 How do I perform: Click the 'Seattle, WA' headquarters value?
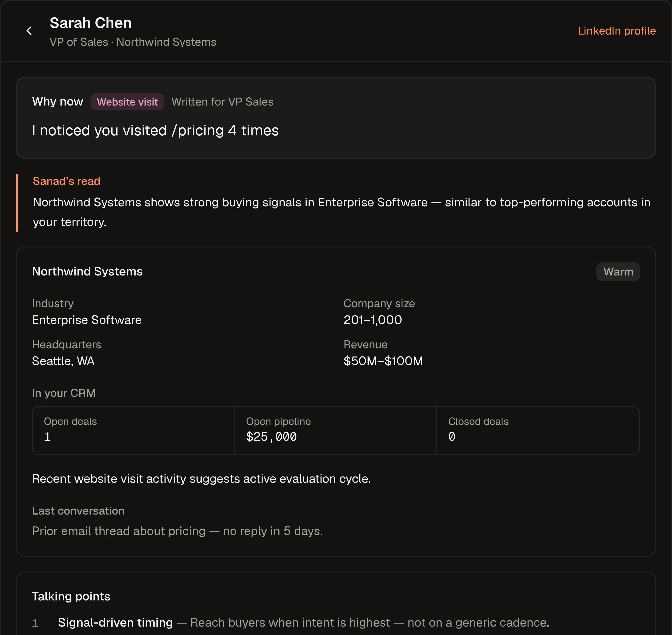[63, 361]
